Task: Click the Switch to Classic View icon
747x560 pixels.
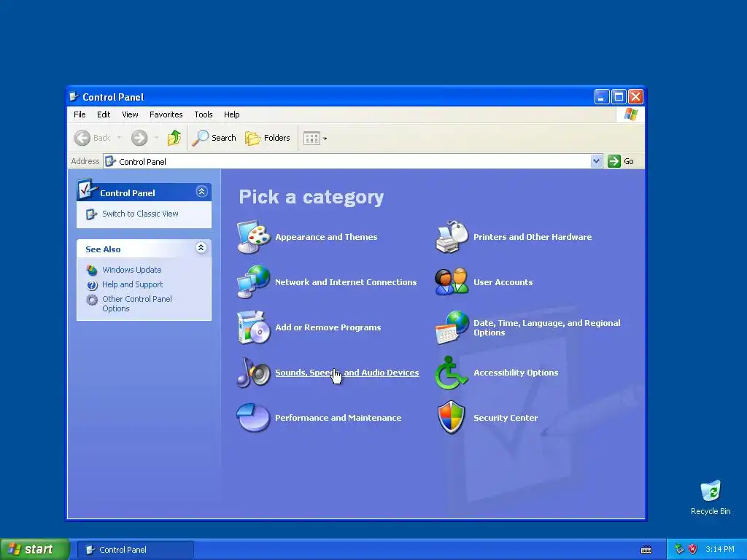Action: pos(91,214)
